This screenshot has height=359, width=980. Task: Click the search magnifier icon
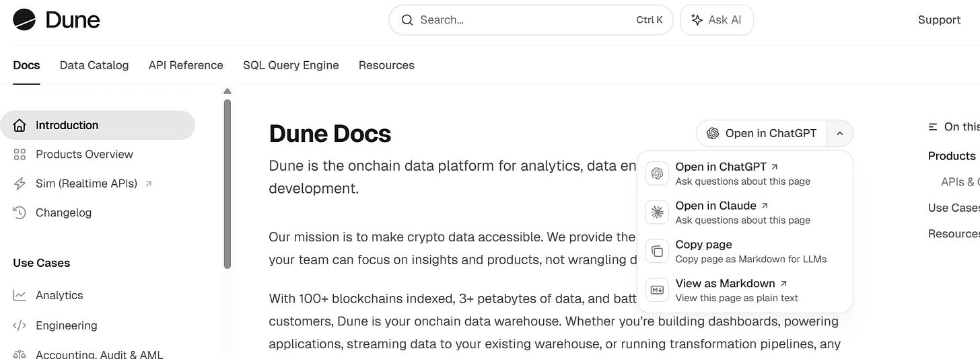point(407,20)
